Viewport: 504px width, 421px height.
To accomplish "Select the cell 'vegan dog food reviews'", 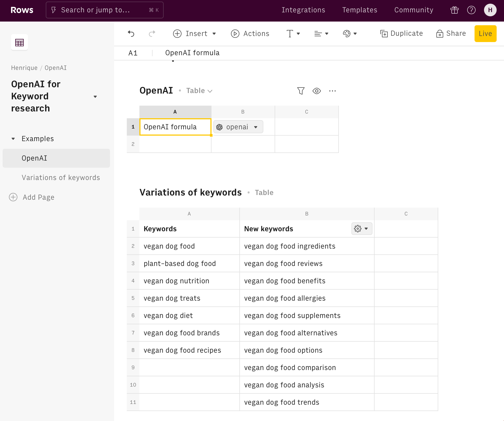I will (307, 264).
